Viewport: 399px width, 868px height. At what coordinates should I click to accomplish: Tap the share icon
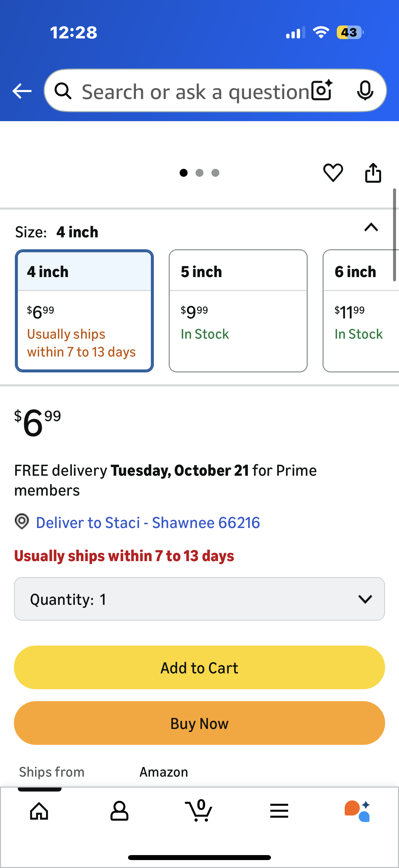pyautogui.click(x=373, y=173)
